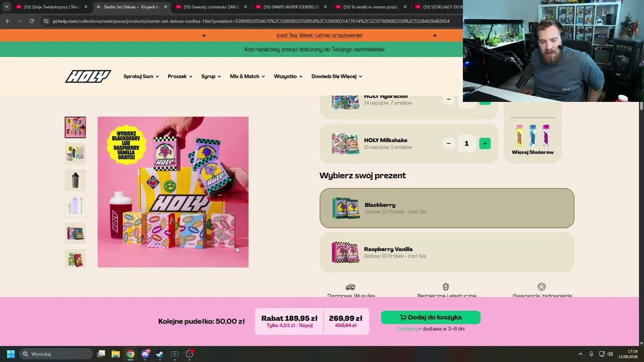Close the DAWID JASPER ICEBERG tab

point(326,7)
